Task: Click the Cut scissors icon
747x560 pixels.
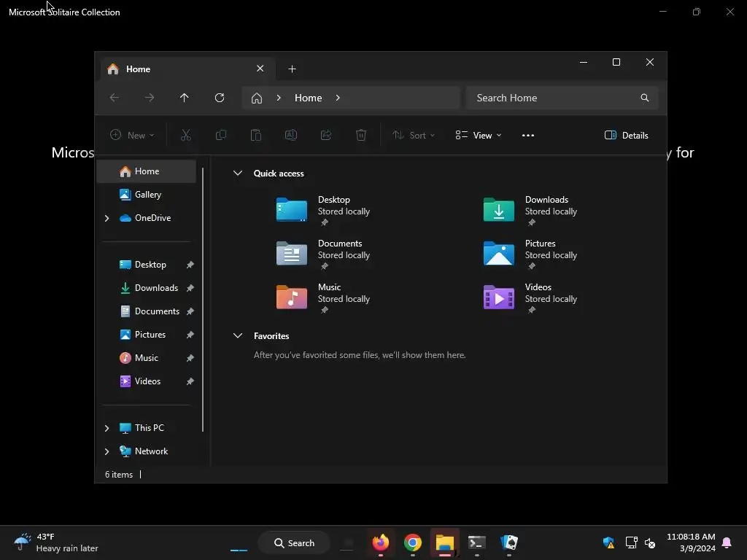Action: 186,135
